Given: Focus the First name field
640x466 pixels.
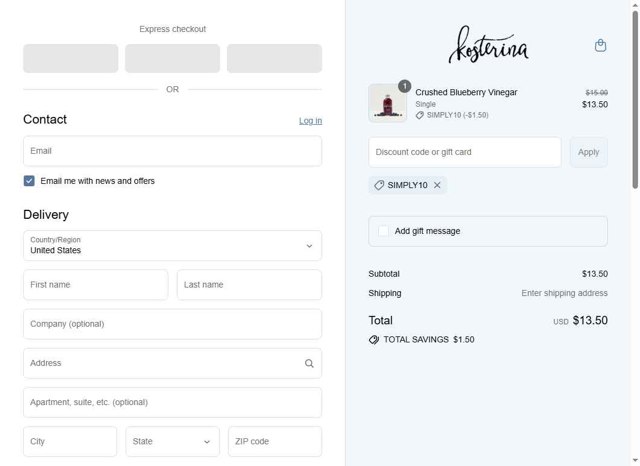Looking at the screenshot, I should click(96, 285).
